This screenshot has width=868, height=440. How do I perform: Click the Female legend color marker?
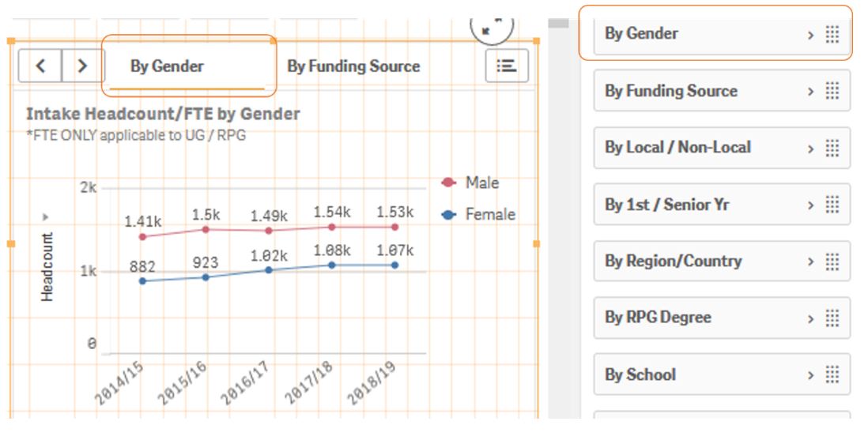(x=449, y=215)
